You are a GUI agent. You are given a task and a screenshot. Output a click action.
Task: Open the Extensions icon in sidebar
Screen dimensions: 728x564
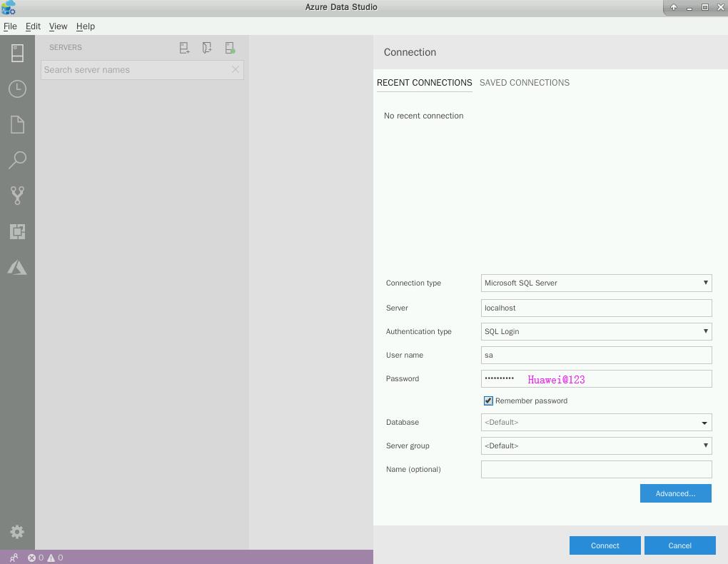click(17, 231)
